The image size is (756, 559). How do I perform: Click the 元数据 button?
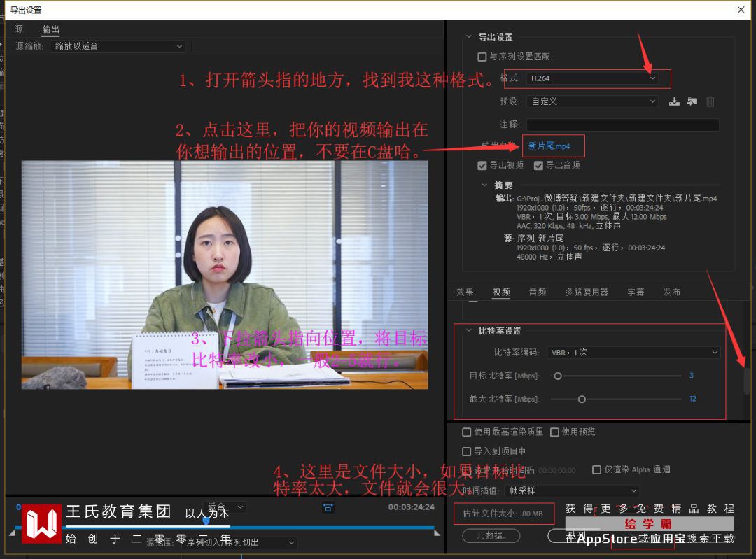491,535
